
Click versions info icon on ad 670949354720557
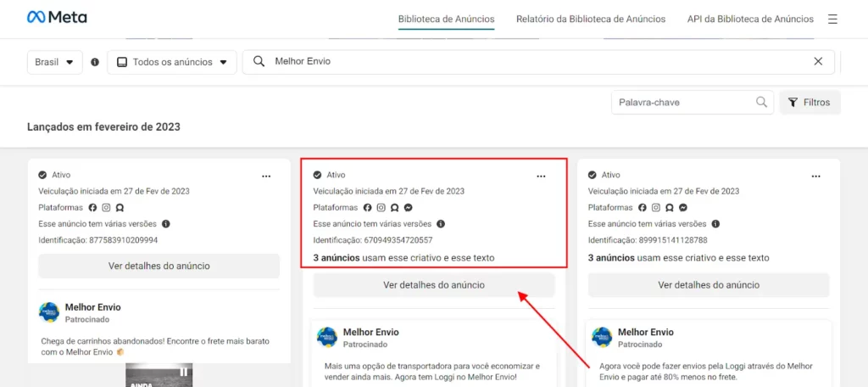pyautogui.click(x=441, y=224)
